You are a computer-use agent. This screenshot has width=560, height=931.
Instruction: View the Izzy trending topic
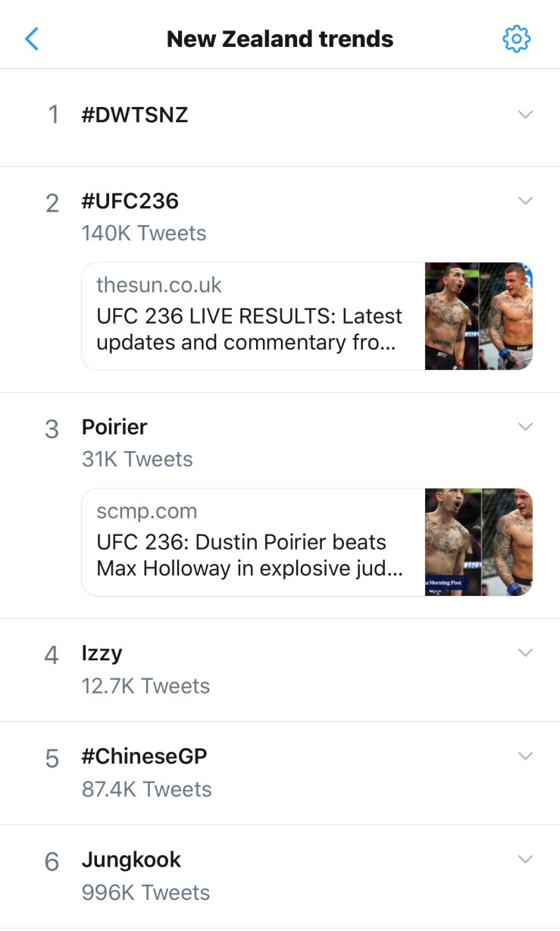(x=102, y=653)
